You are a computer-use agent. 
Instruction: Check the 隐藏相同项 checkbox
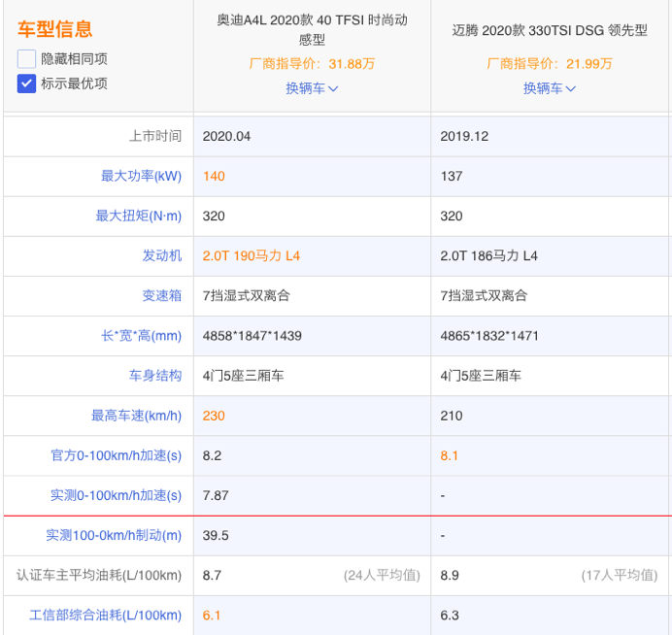pyautogui.click(x=26, y=58)
